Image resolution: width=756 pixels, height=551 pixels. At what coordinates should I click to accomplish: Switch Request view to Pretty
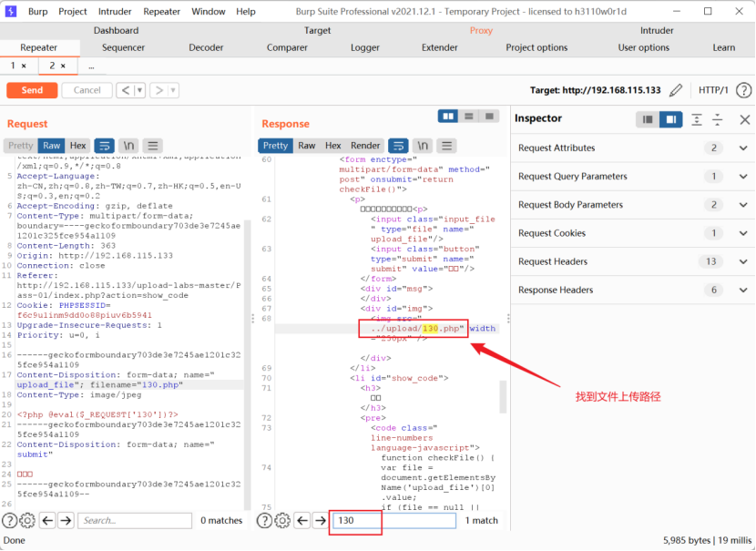click(20, 146)
